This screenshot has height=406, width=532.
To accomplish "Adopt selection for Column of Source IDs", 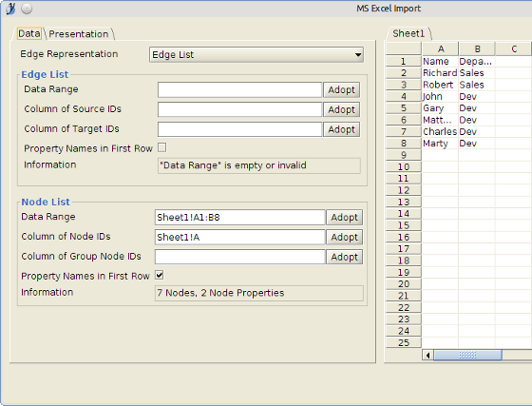I will pos(341,109).
